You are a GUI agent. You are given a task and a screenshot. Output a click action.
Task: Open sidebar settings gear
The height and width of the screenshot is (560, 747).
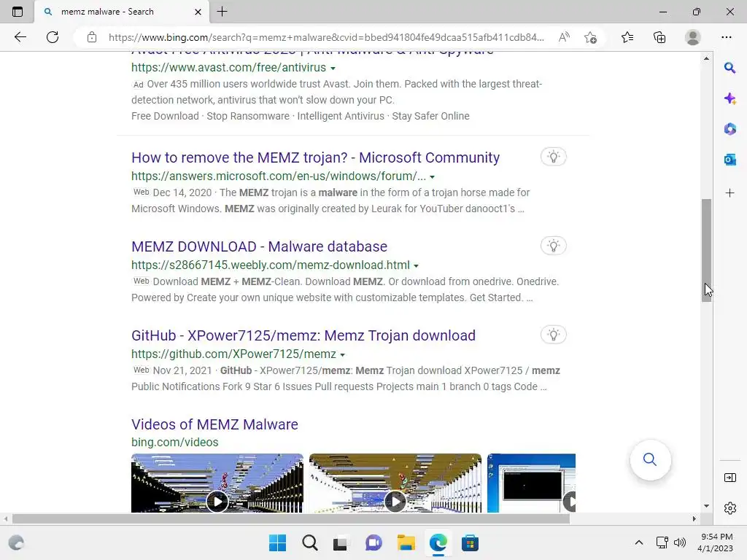[729, 508]
